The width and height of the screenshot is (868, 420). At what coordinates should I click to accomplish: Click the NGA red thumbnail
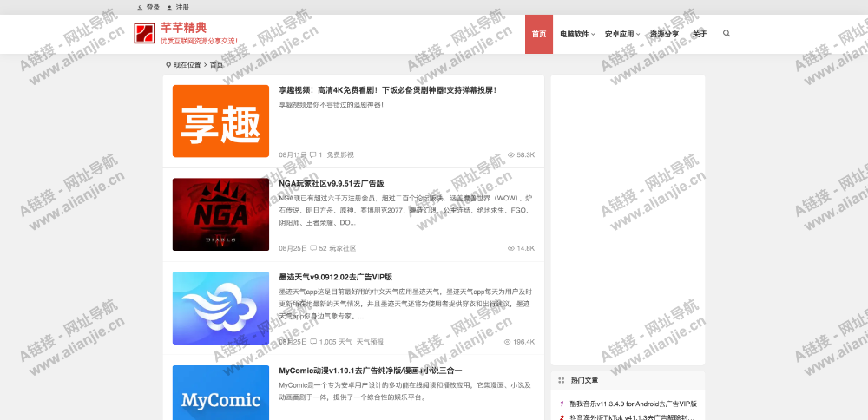(220, 214)
